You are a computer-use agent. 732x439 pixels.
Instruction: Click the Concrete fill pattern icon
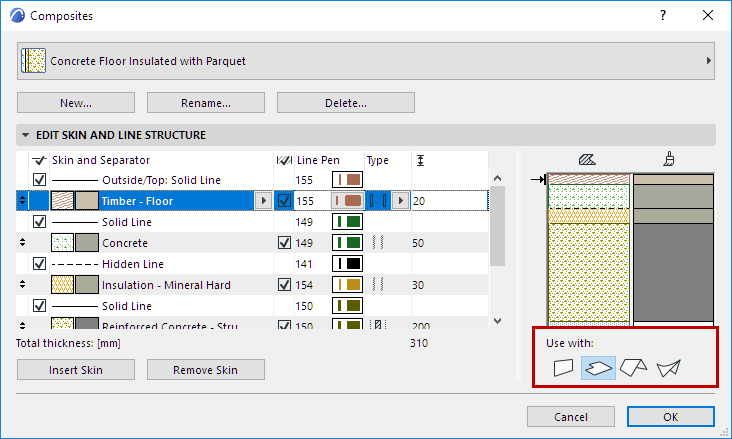tap(62, 243)
